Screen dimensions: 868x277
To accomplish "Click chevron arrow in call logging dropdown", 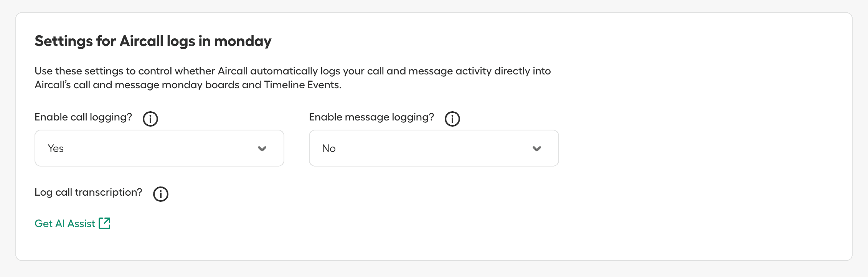I will tap(262, 148).
